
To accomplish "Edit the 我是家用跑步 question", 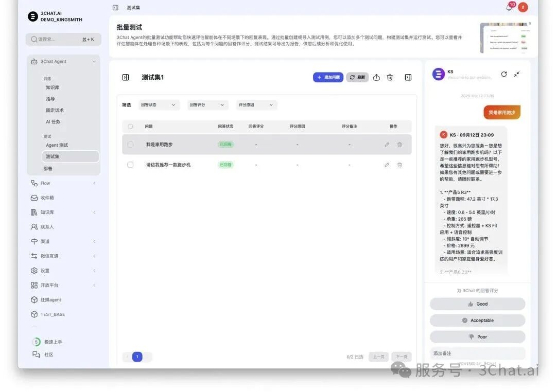I will point(387,145).
